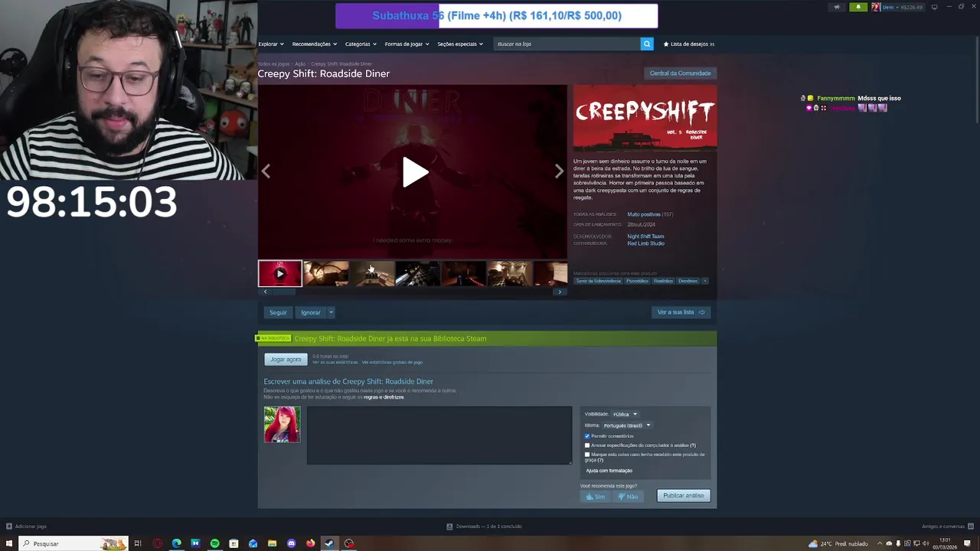Switch to Big Picture mode monitor icon
Image resolution: width=980 pixels, height=551 pixels.
pyautogui.click(x=934, y=7)
